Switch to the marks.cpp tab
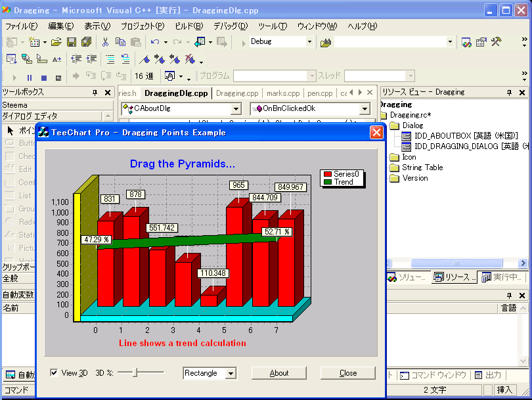 coord(283,93)
